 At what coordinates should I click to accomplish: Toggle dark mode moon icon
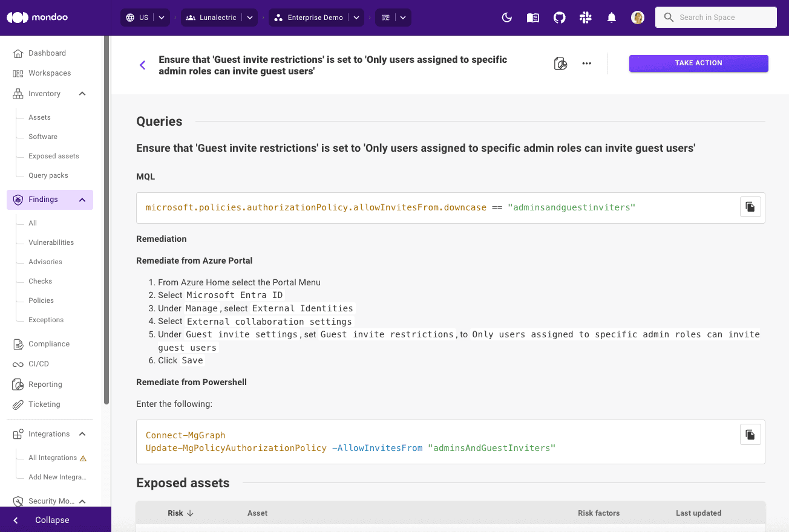[507, 18]
